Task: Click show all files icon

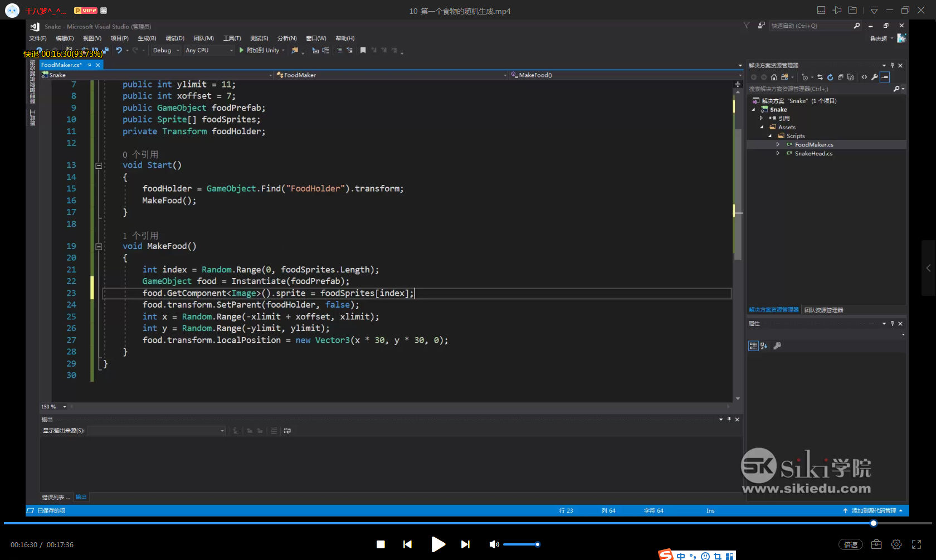Action: pos(850,77)
